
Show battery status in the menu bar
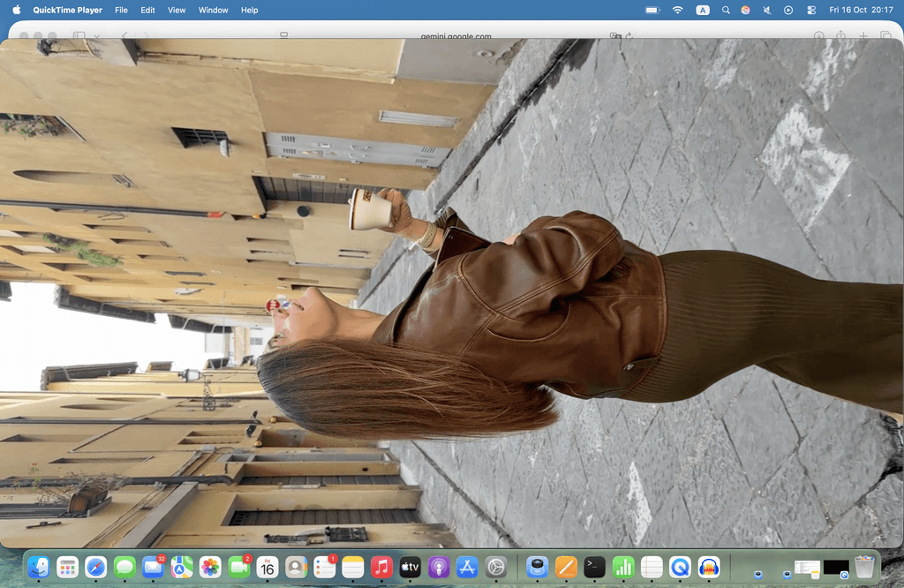coord(652,10)
